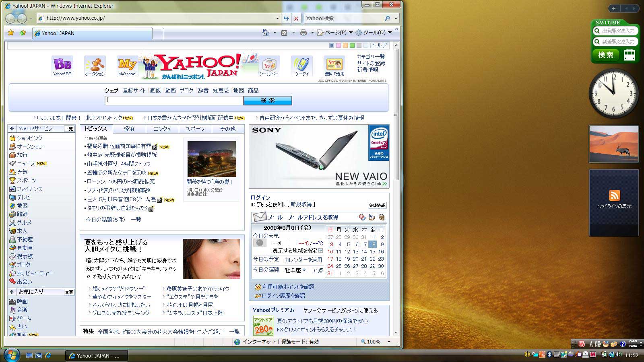
Task: Click the Add to Favorites icon
Action: 23,33
